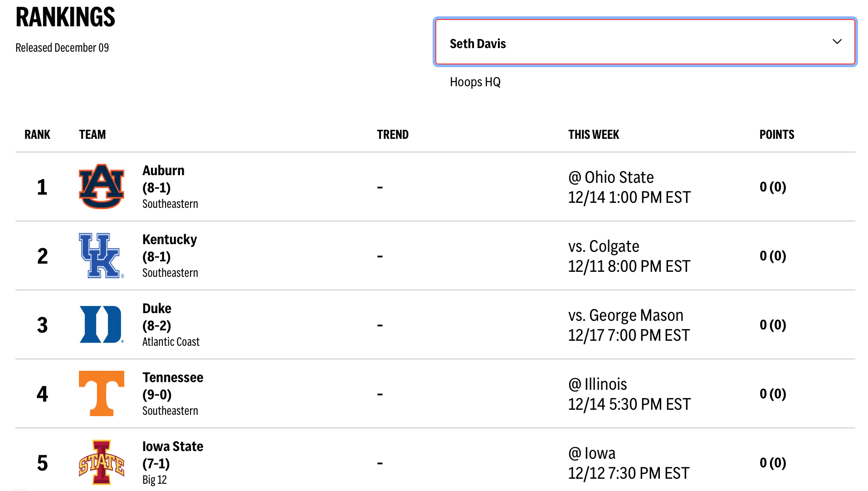Open the Kentucky team name link
Viewport: 868px width, 491px height.
[x=169, y=240]
